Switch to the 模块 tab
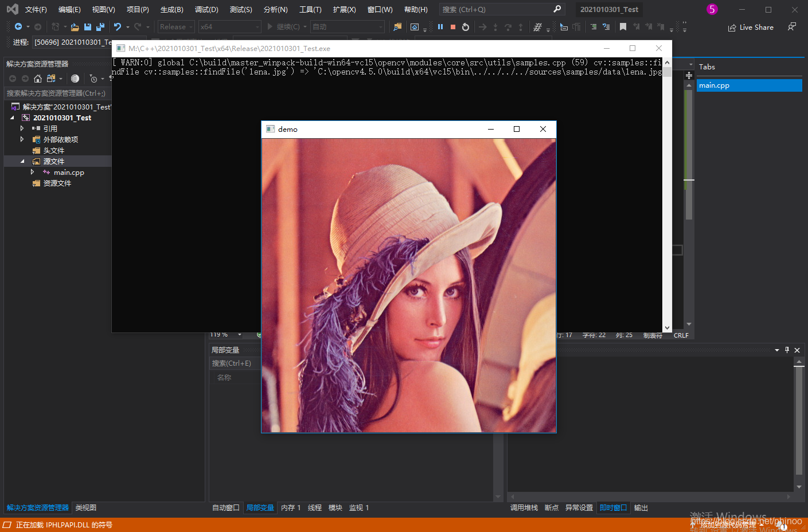Image resolution: width=808 pixels, height=532 pixels. coord(335,508)
